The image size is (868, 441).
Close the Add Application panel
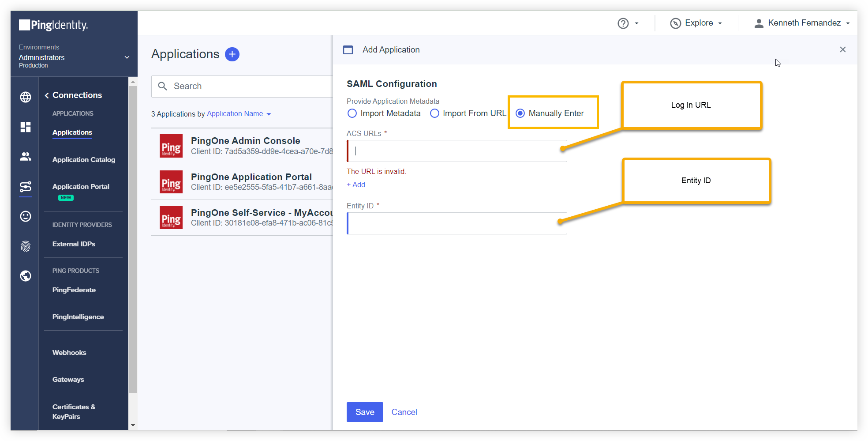(842, 49)
